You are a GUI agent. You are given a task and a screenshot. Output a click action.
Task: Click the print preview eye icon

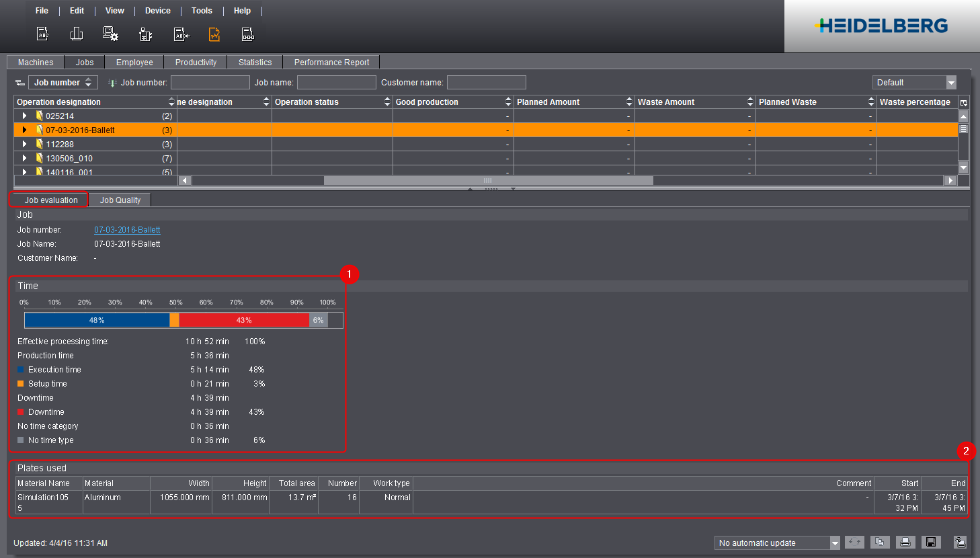click(960, 543)
